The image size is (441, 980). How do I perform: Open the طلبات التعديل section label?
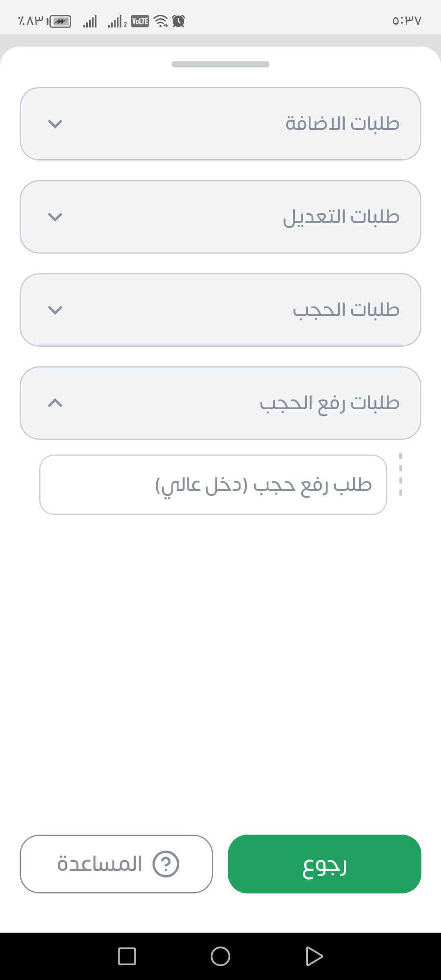click(x=341, y=217)
